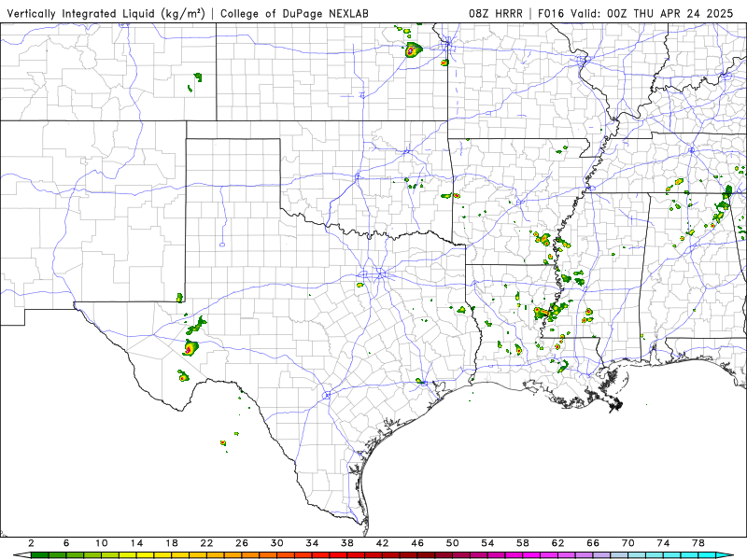Click the '34' value on the color scale

[312, 543]
